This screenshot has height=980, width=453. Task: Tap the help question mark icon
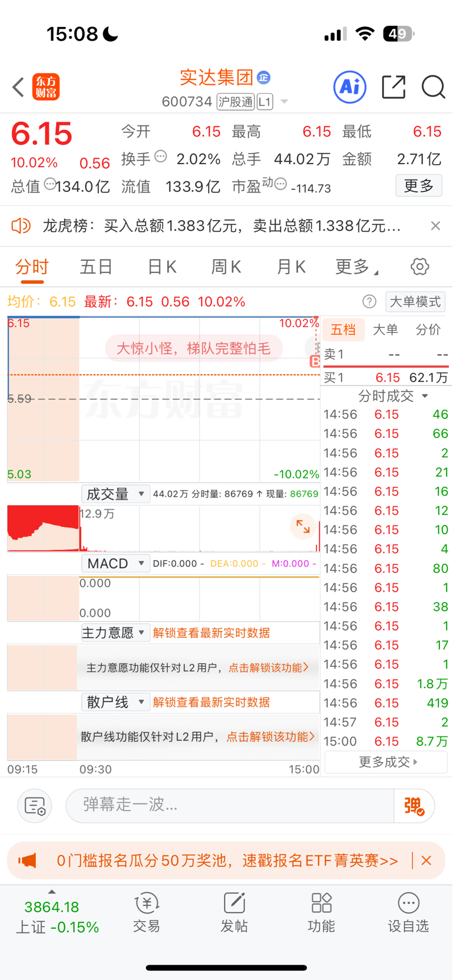369,302
